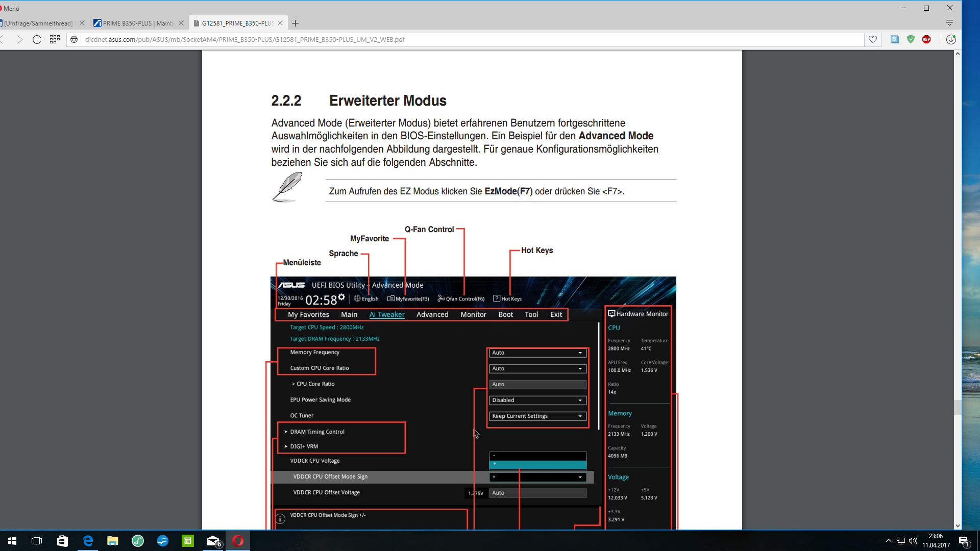Click the reload page icon

[37, 39]
